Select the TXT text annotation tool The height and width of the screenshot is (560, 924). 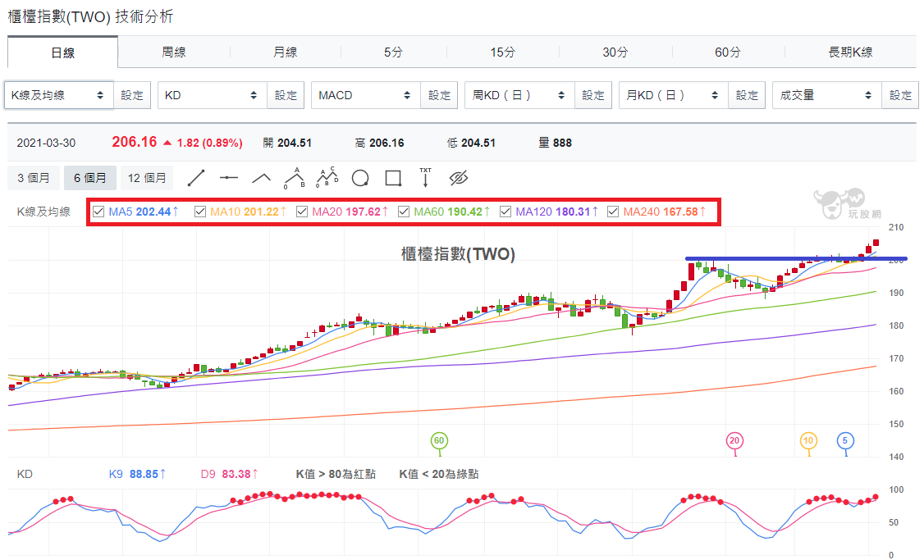pos(425,177)
